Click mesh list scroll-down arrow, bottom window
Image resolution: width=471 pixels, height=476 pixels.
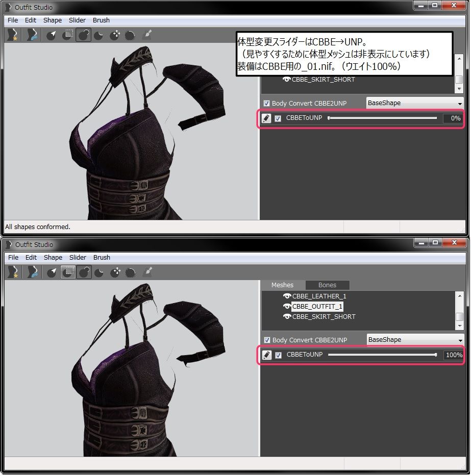460,326
